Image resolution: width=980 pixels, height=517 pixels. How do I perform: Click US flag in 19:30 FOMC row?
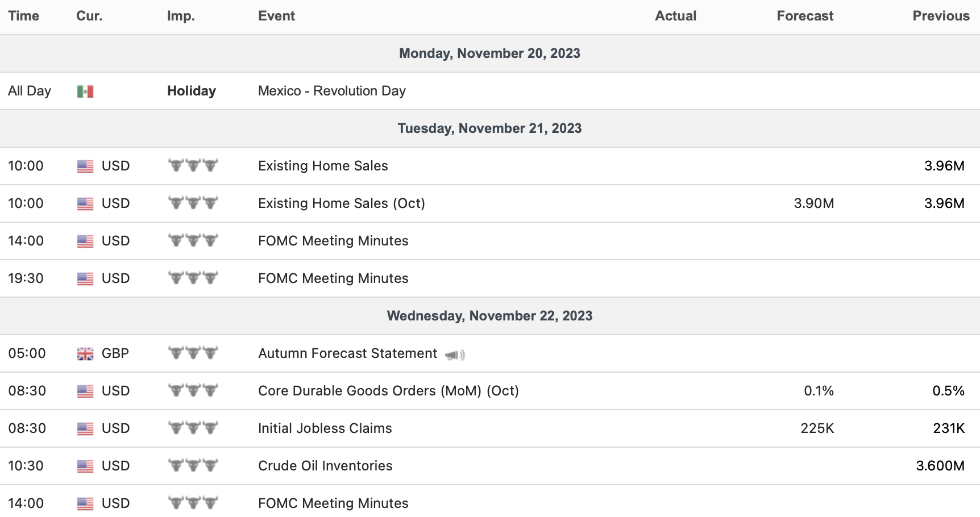(85, 279)
